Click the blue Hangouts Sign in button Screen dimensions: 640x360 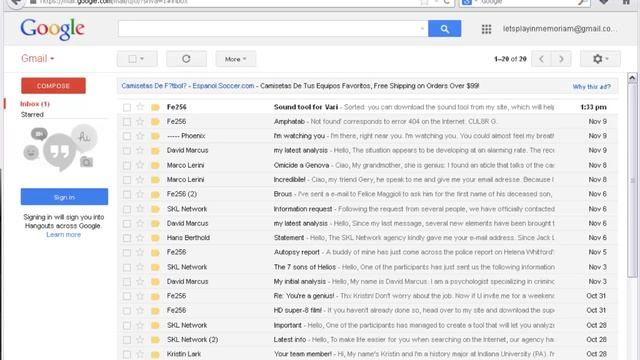[64, 197]
